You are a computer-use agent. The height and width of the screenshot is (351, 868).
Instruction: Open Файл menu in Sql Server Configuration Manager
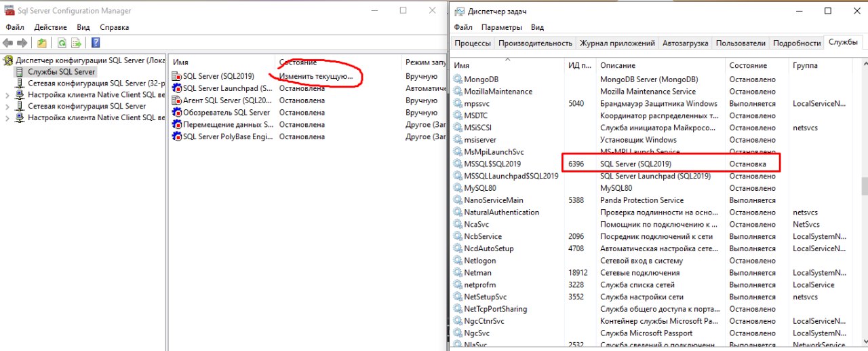tap(15, 27)
